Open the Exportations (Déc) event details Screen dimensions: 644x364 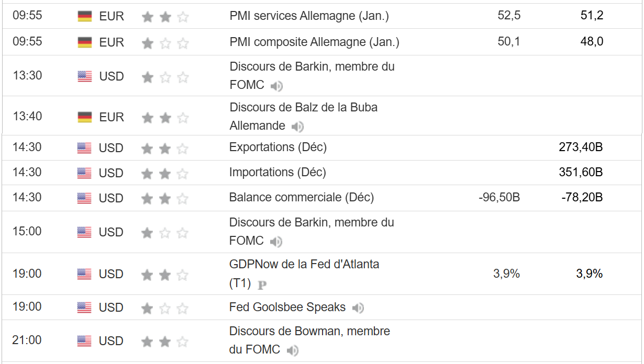[277, 147]
